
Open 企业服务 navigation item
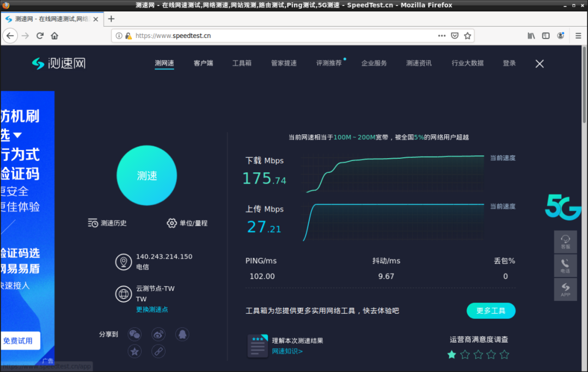tap(374, 63)
